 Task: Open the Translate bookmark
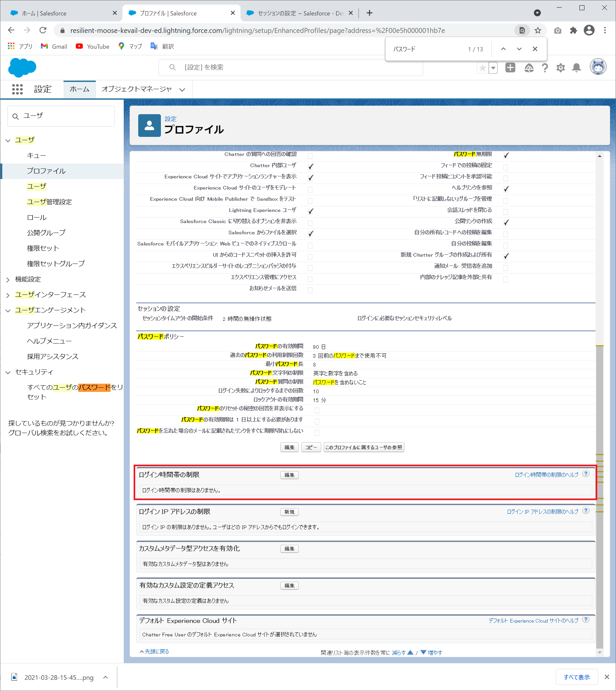click(163, 46)
